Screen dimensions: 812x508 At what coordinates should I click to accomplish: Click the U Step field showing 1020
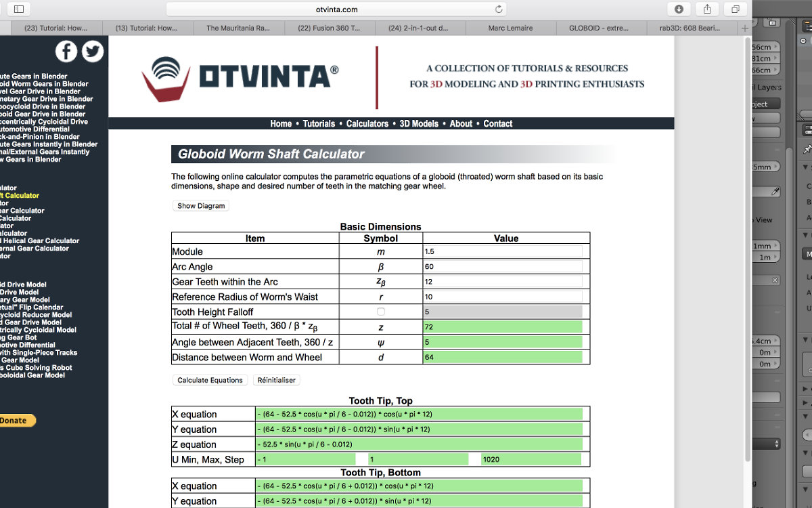coord(531,459)
